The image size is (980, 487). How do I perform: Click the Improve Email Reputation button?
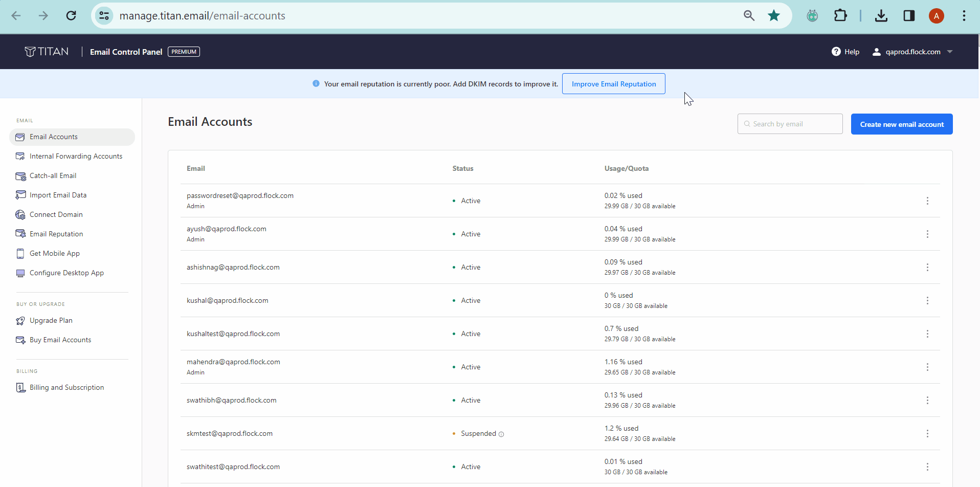pos(613,83)
